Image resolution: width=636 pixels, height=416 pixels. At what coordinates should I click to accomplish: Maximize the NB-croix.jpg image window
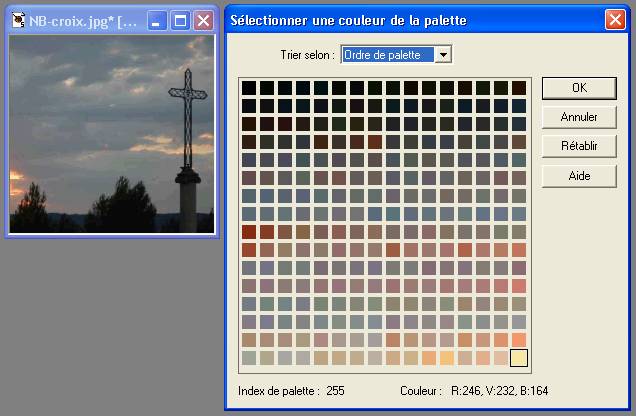[180, 20]
